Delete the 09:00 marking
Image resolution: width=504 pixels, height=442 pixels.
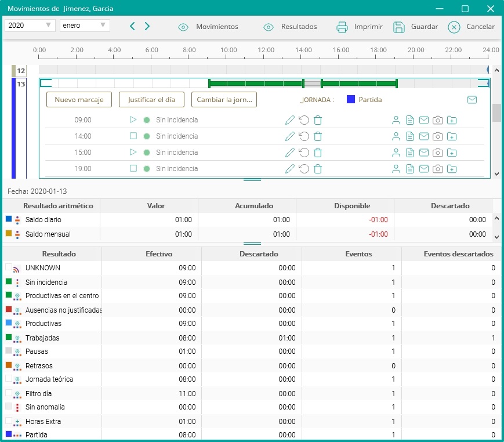point(318,120)
